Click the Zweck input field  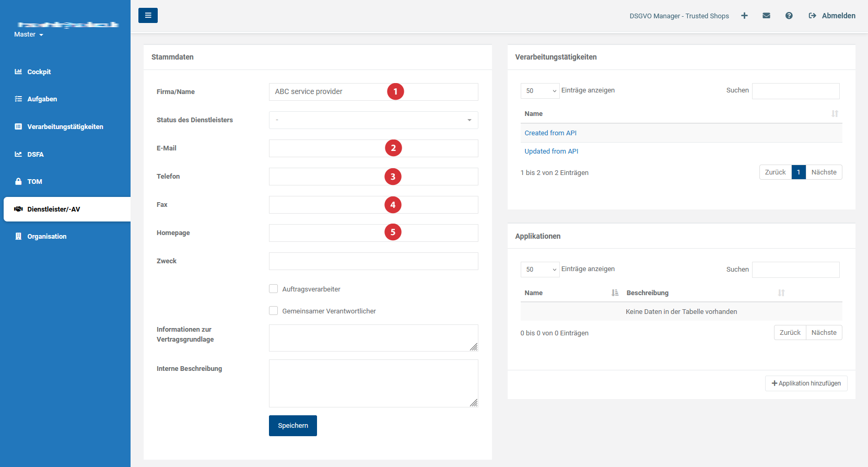(x=373, y=261)
